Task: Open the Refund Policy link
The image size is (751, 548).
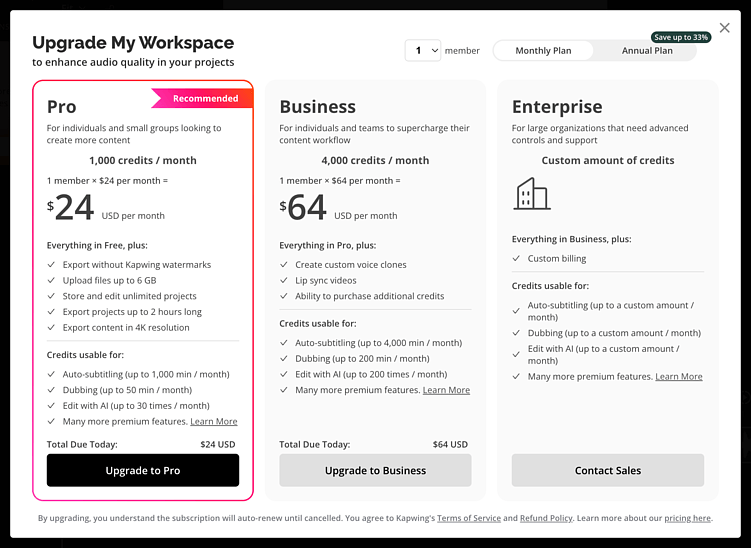Action: coord(546,518)
